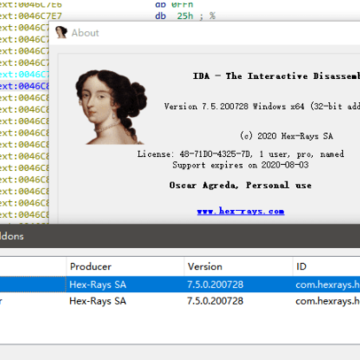
Task: Click the com.hexrays ID in the second row
Action: tap(328, 301)
